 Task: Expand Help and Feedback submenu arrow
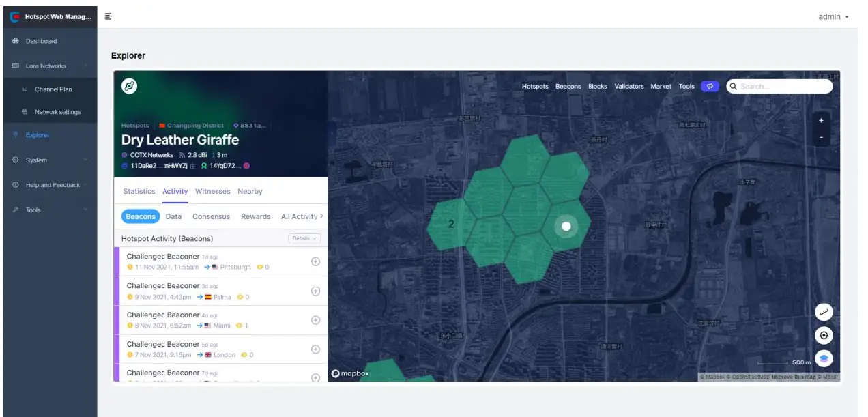(86, 185)
